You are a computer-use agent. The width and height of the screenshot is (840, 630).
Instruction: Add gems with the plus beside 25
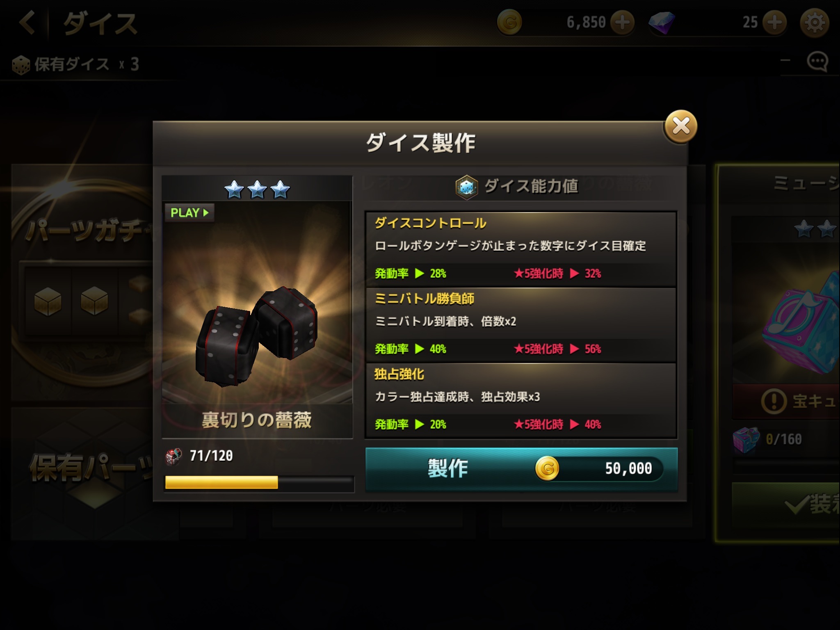(x=774, y=22)
